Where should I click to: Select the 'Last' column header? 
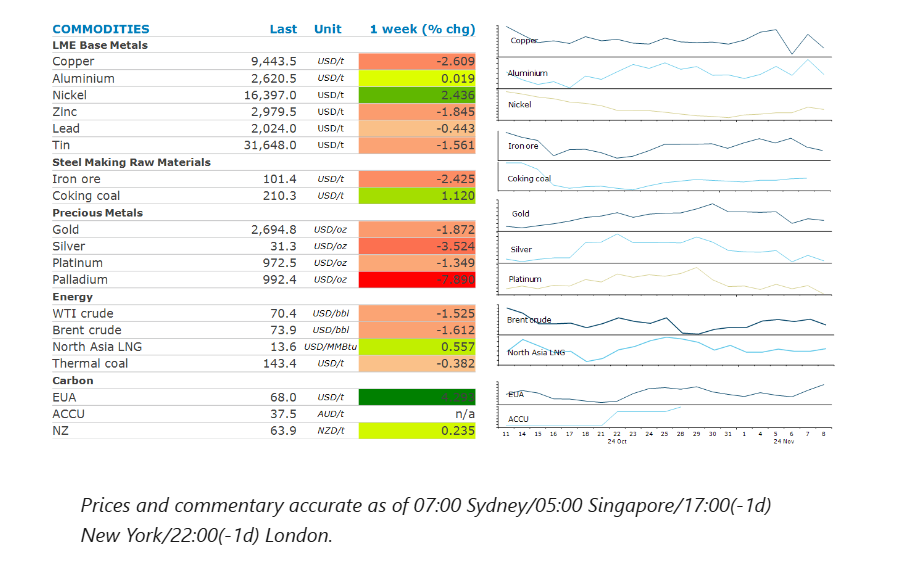[283, 29]
